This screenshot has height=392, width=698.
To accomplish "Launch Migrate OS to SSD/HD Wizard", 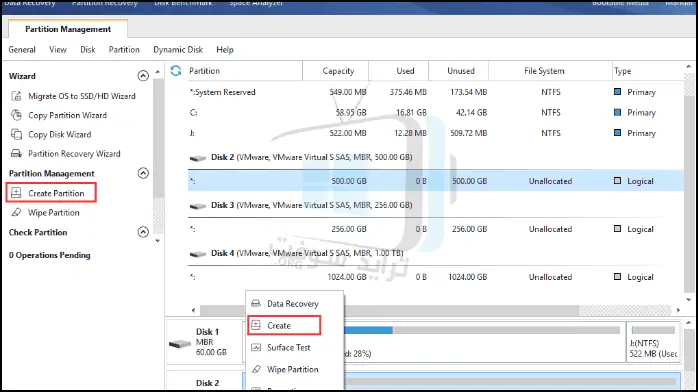I will pos(82,96).
